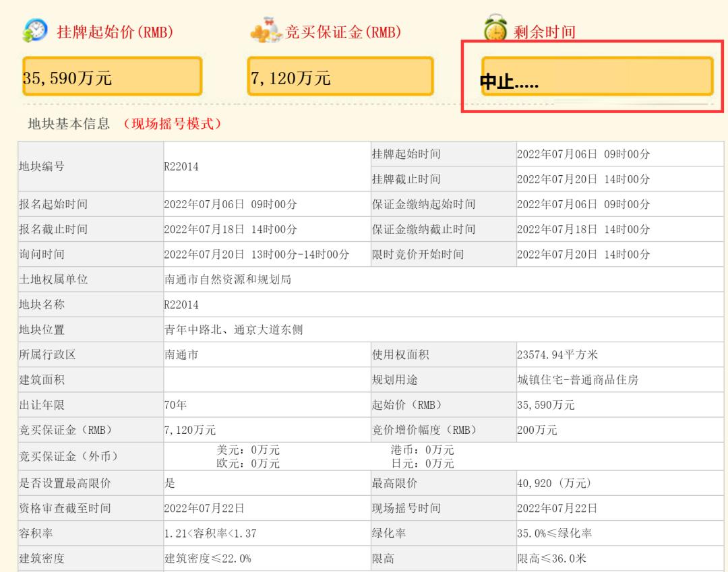Screen dimensions: 728x572
Task: Click the 建筑密度 value ≤22.0%
Action: [x=208, y=559]
